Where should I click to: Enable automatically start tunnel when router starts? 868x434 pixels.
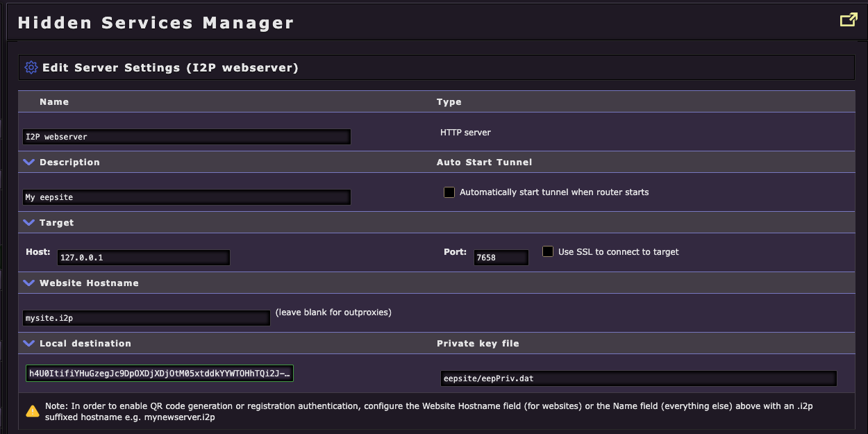point(449,192)
